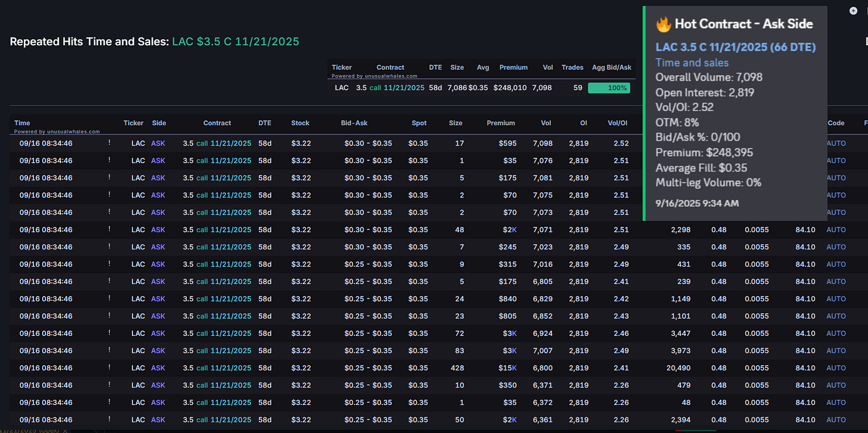This screenshot has width=868, height=433.
Task: Sort main table by Vol/OI column header
Action: 617,123
